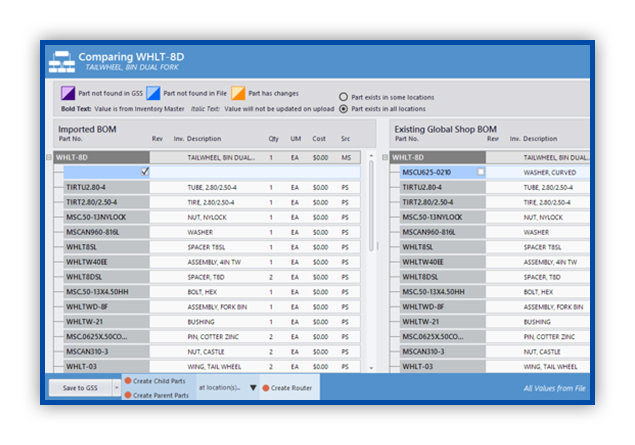The image size is (635, 445).
Task: Toggle the Inv. checkbox for MSCU625-0210
Action: tap(480, 172)
